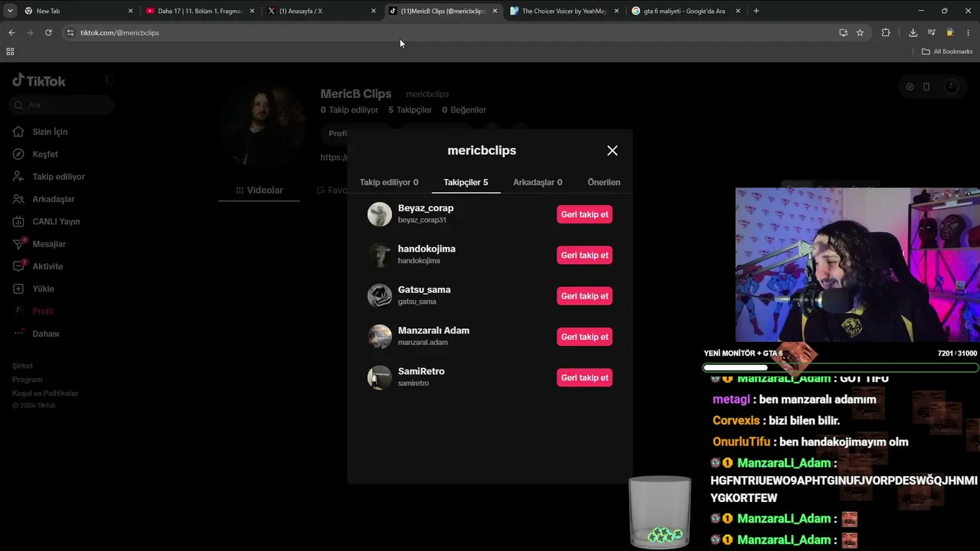The width and height of the screenshot is (980, 551).
Task: Open the apps grid in bookmarks bar
Action: [x=10, y=51]
